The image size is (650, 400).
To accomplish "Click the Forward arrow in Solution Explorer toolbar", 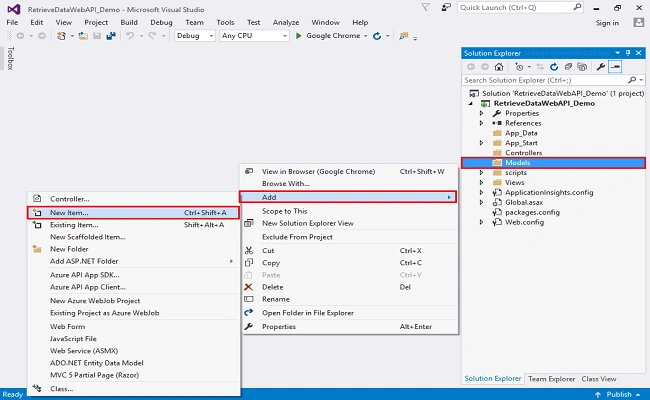I will point(485,67).
